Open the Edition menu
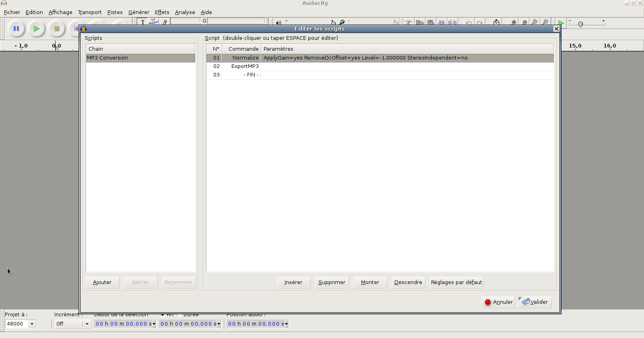Screen dimensions: 644x338 coord(34,12)
